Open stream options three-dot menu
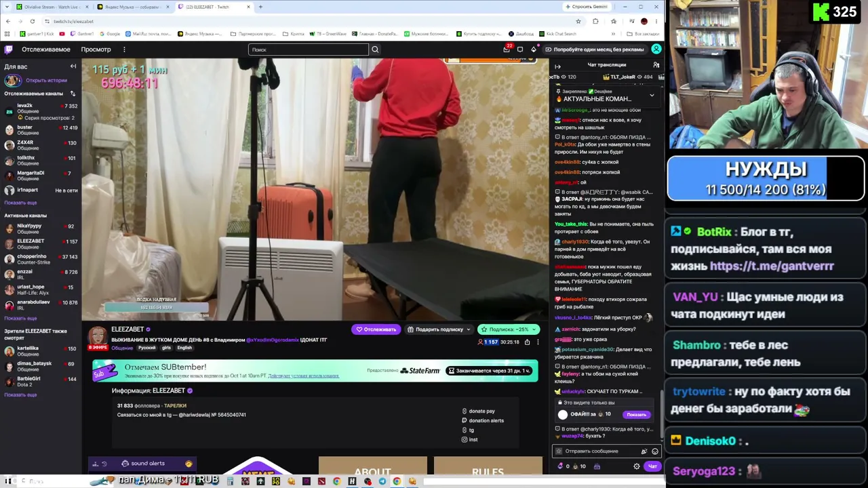868x488 pixels. coord(538,342)
